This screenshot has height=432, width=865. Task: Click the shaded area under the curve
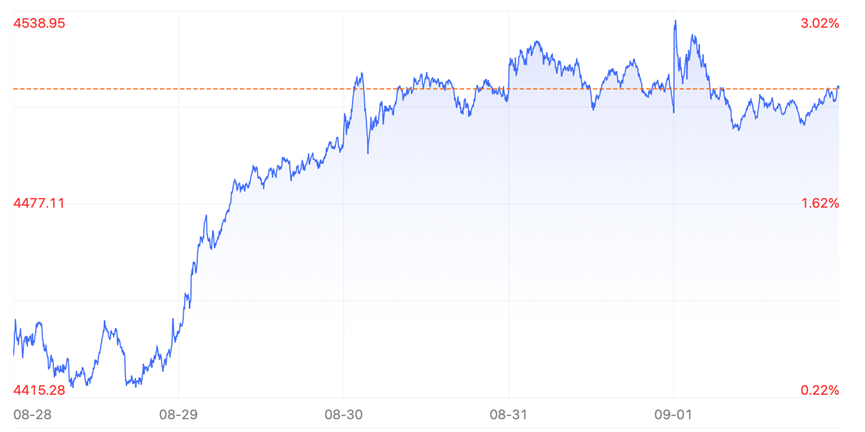coord(496,248)
